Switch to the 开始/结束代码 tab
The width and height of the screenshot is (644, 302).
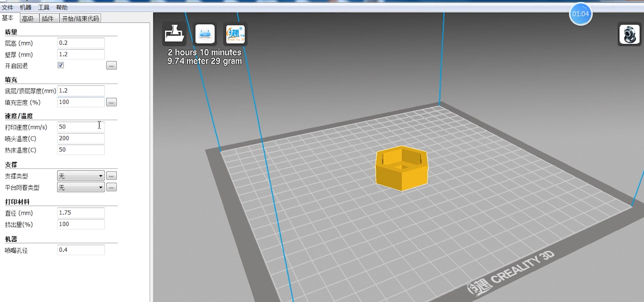coord(80,18)
